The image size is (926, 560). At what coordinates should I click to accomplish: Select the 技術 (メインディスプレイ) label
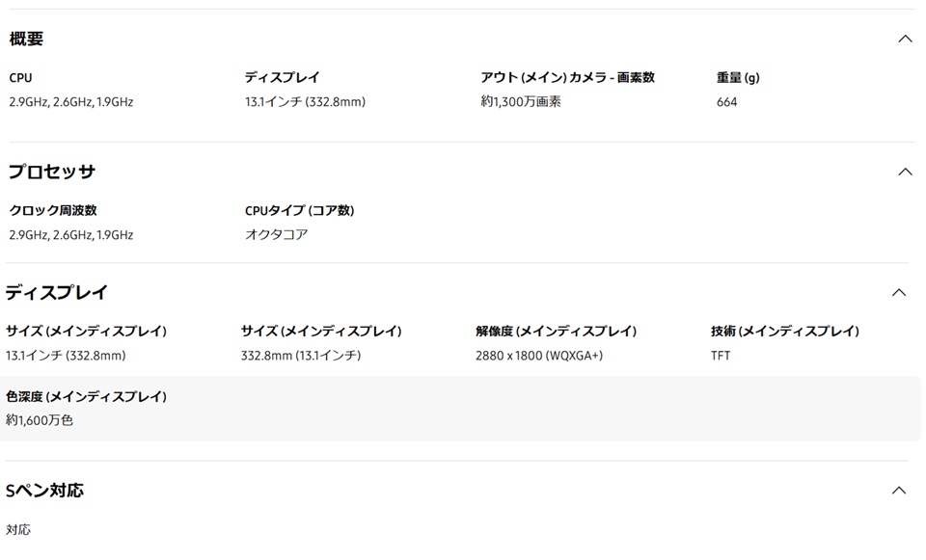pyautogui.click(x=784, y=332)
